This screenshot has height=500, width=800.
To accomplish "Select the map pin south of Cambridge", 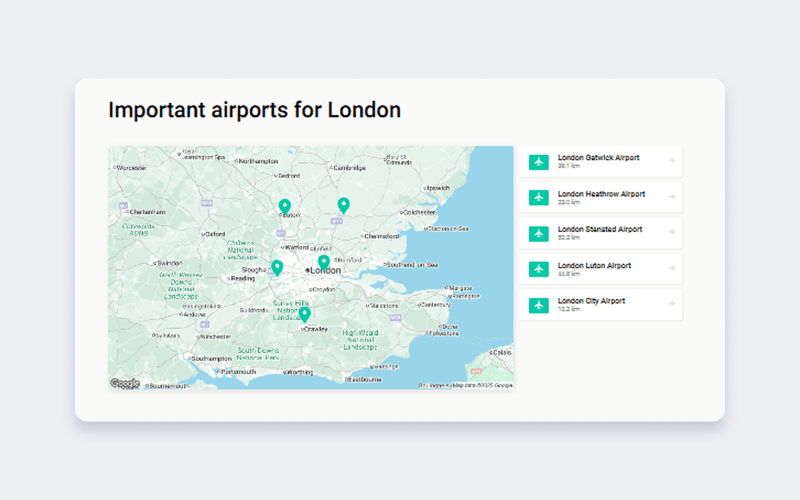I will point(344,204).
